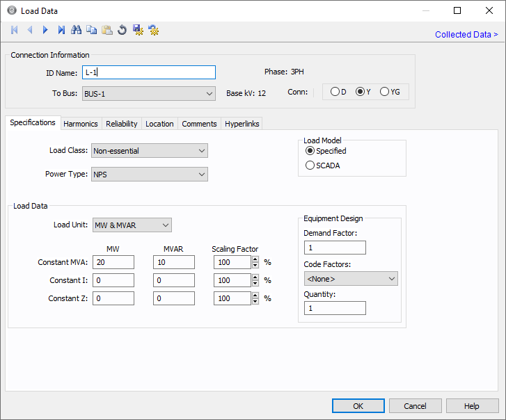The height and width of the screenshot is (420, 506).
Task: Choose the SCADA load model option
Action: coord(310,165)
